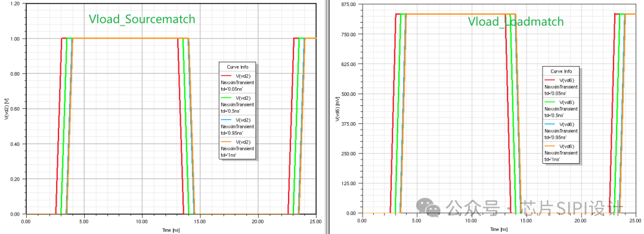The width and height of the screenshot is (644, 234).
Task: Click the green V(vd2) line swatch in the left legend
Action: click(x=227, y=98)
